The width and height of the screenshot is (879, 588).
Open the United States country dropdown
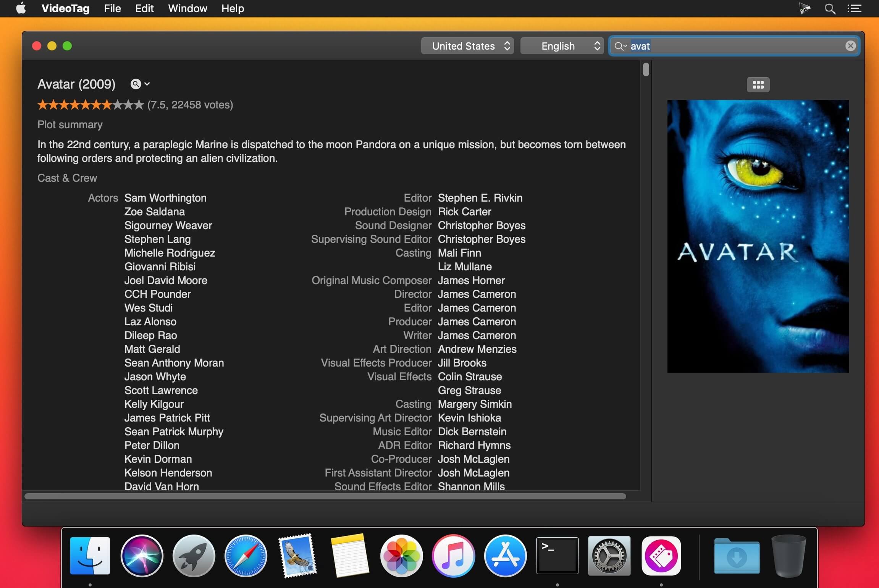[467, 46]
